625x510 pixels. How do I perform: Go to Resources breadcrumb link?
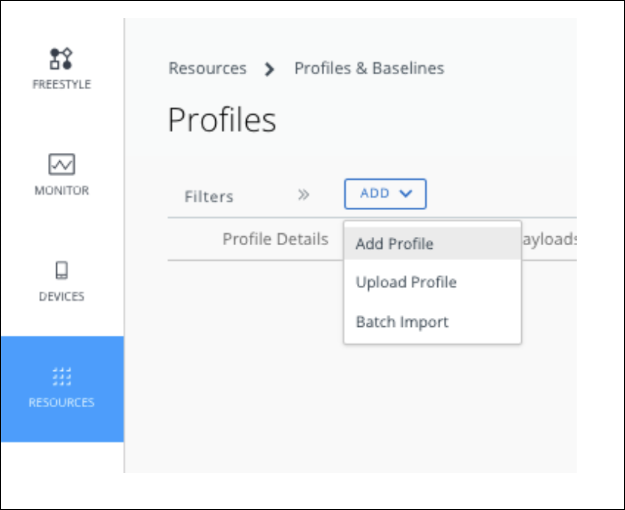tap(207, 68)
